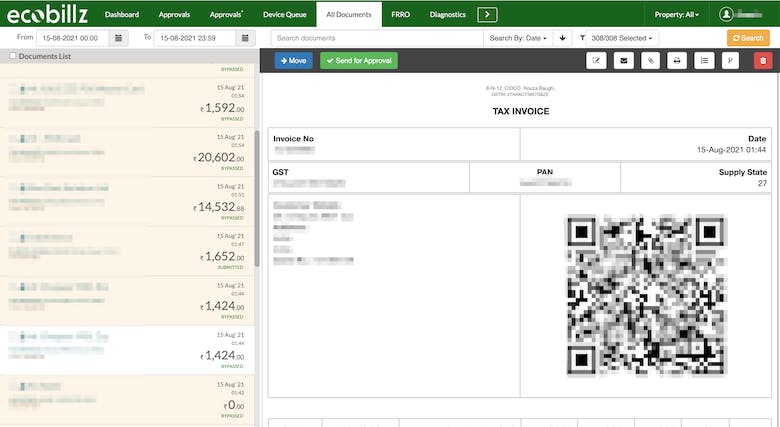Open the first Approvals tab

[174, 14]
